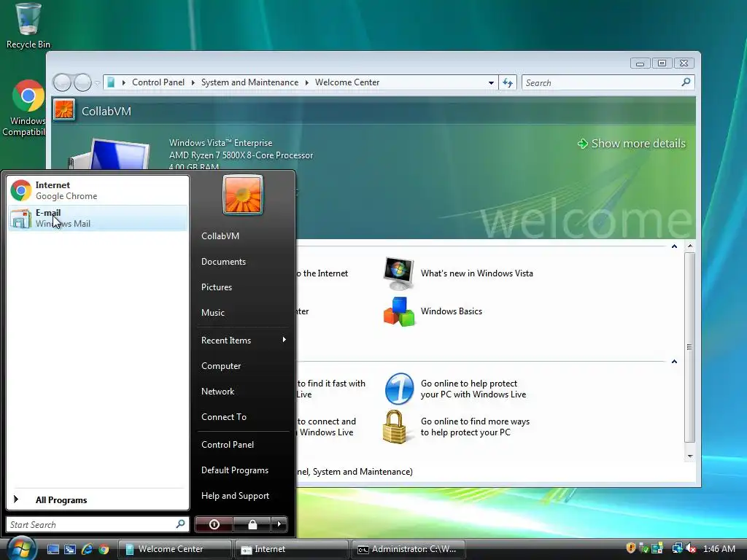
Task: Collapse the Offers from Microsoft section chevron
Action: pyautogui.click(x=674, y=362)
